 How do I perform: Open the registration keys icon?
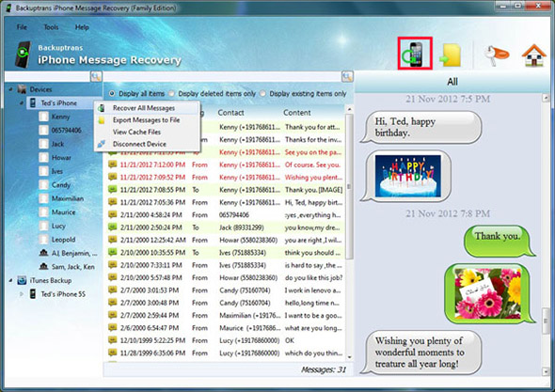click(x=497, y=55)
